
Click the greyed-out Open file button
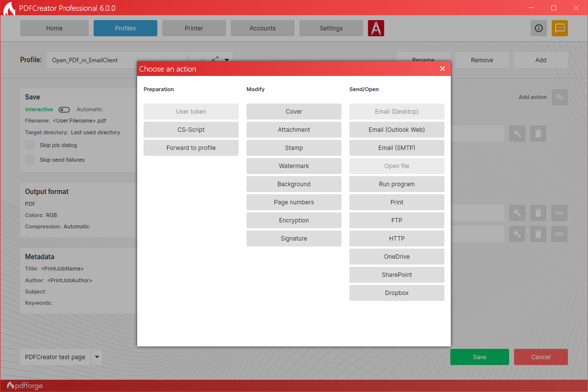(x=397, y=166)
